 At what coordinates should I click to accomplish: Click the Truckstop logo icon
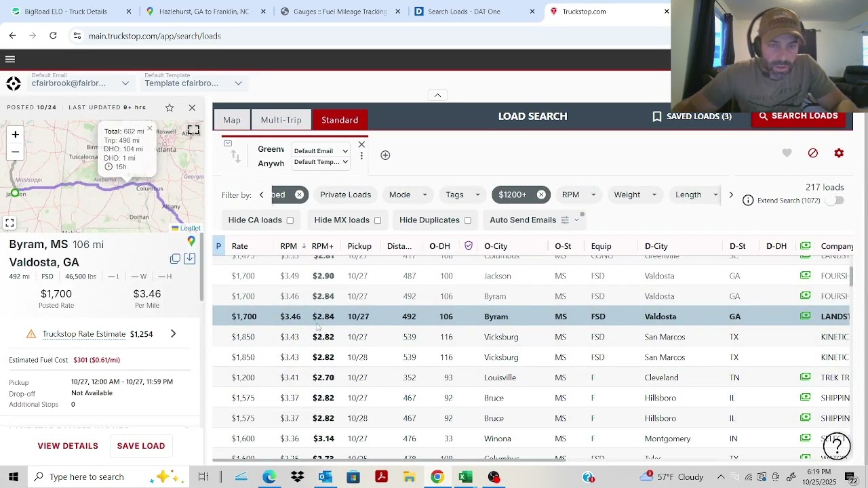click(x=14, y=83)
